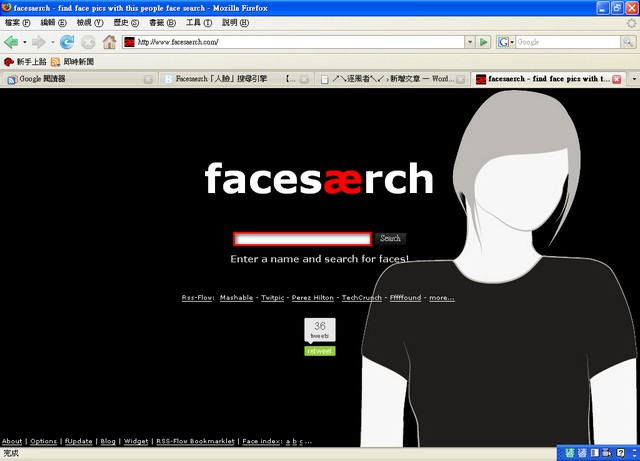Click face index letter a
Screen dimensions: 640x461
point(288,441)
